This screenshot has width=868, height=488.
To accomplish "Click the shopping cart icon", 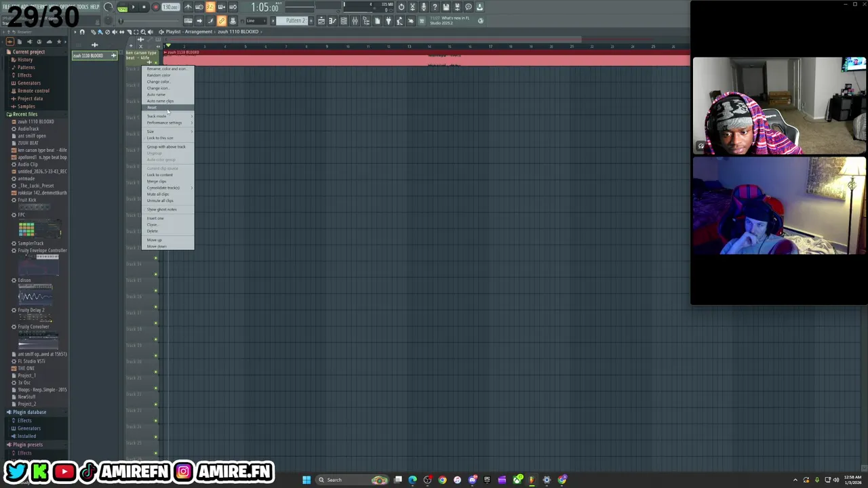I will point(421,21).
